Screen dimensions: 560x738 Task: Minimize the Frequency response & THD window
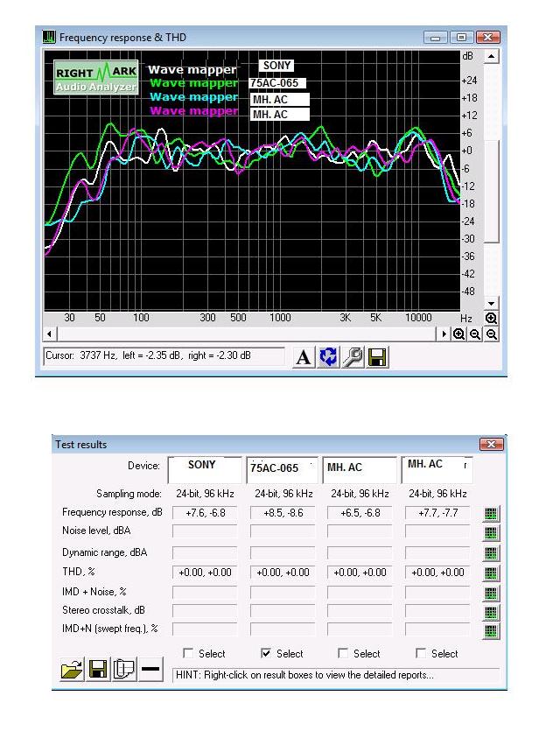(x=435, y=37)
